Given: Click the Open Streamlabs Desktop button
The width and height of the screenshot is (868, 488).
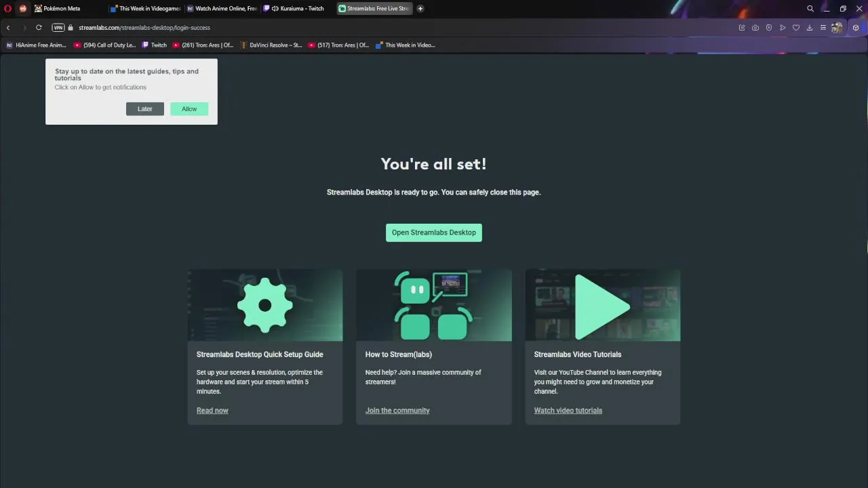Looking at the screenshot, I should click(x=434, y=232).
